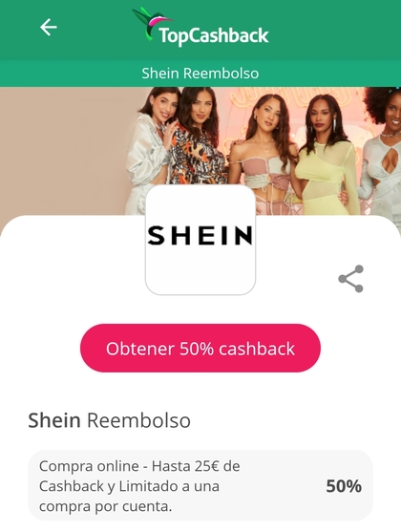The width and height of the screenshot is (401, 532).
Task: Open the TopCashback wordmark home link
Action: point(214,35)
